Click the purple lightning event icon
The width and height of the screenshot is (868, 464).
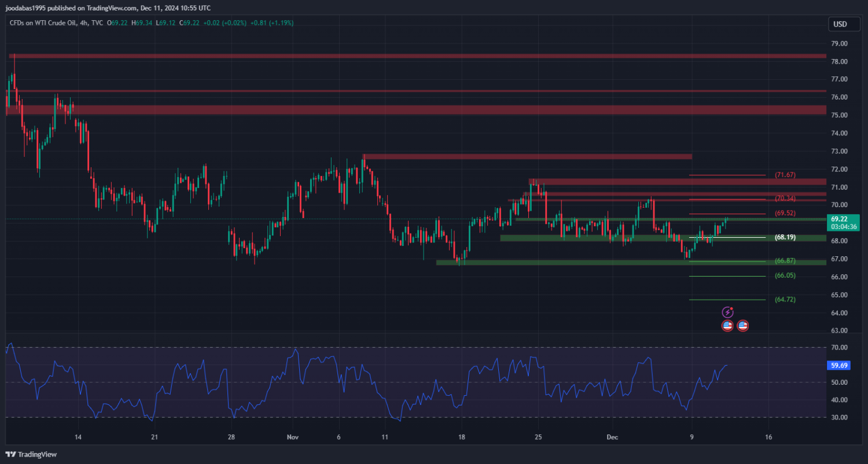click(728, 312)
